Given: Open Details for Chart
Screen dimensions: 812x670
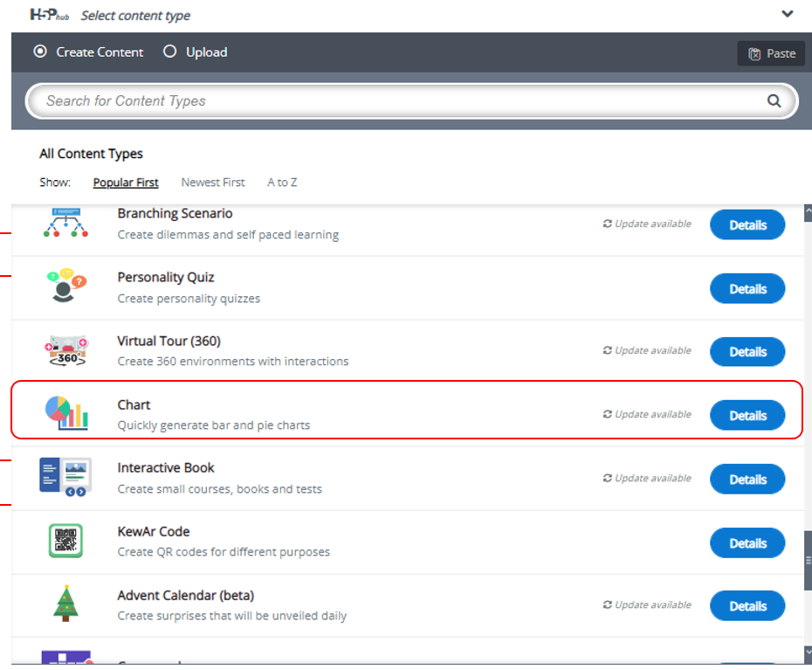Looking at the screenshot, I should [747, 416].
